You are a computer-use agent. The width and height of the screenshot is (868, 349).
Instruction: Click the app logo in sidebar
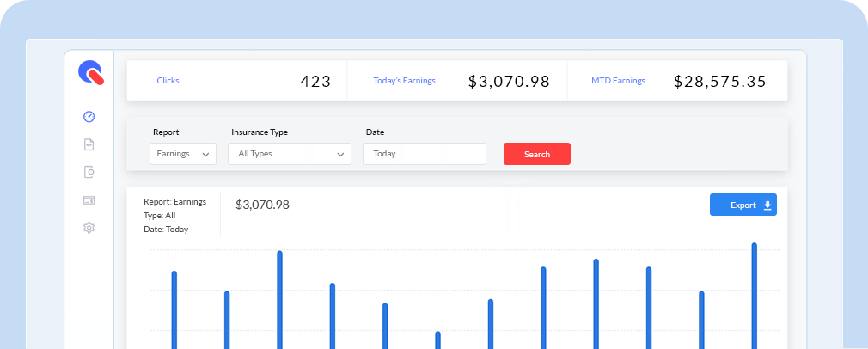pos(91,73)
